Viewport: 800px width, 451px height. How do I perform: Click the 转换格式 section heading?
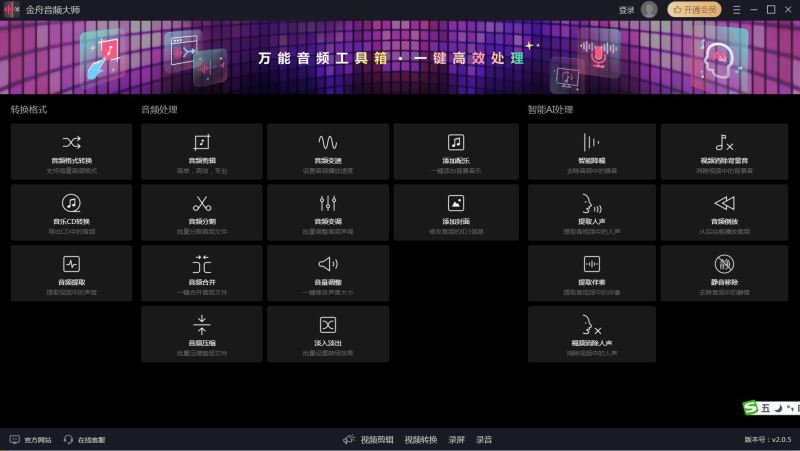pyautogui.click(x=29, y=110)
